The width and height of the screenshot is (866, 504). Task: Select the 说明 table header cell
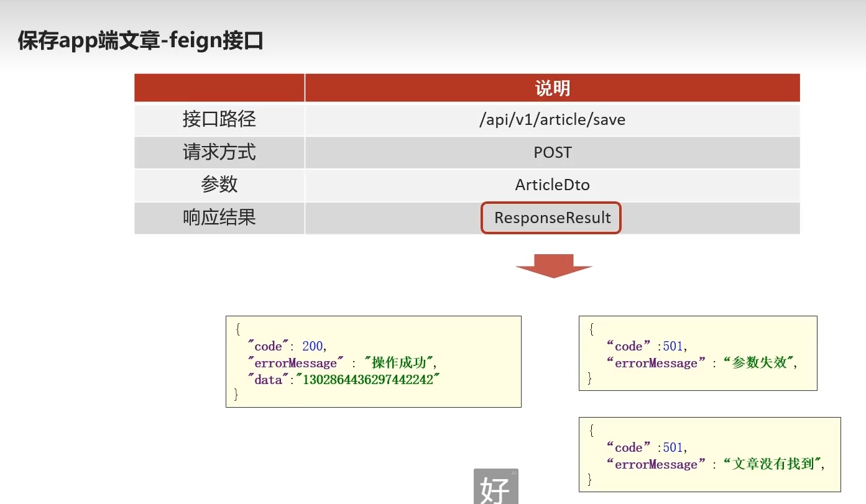[552, 88]
